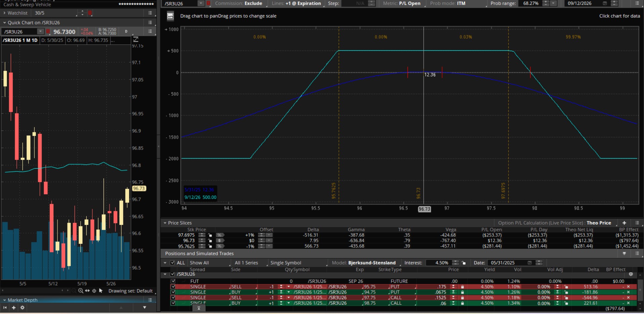Viewport: 644px width, 314px height.
Task: Delete the 98.75 CALL row with X
Action: point(628,303)
